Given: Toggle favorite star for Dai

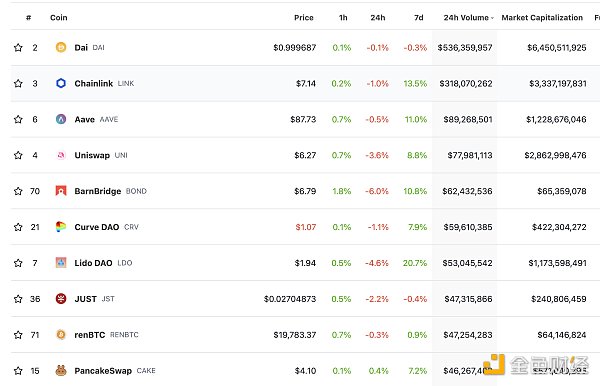Looking at the screenshot, I should [18, 47].
